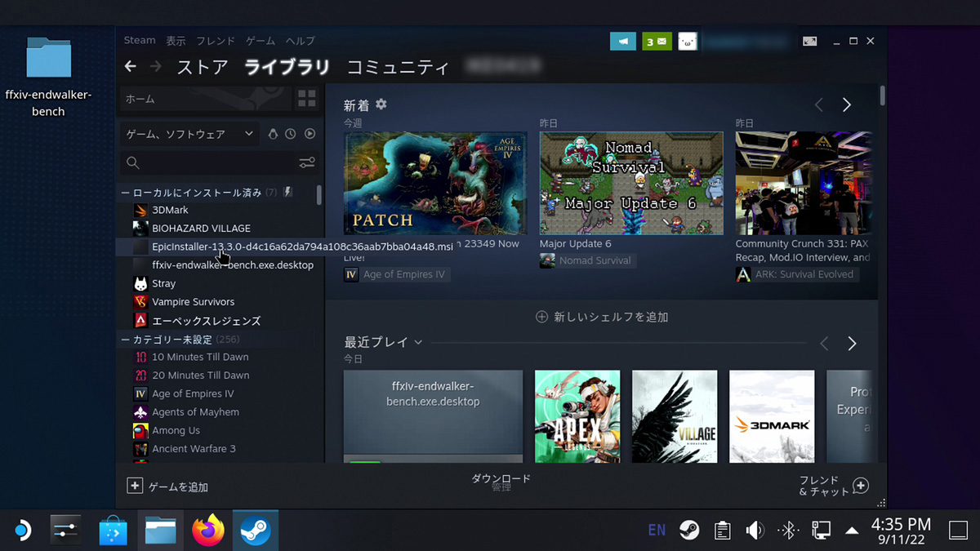Viewport: 980px width, 551px height.
Task: Open the 表示 menu
Action: (x=176, y=41)
